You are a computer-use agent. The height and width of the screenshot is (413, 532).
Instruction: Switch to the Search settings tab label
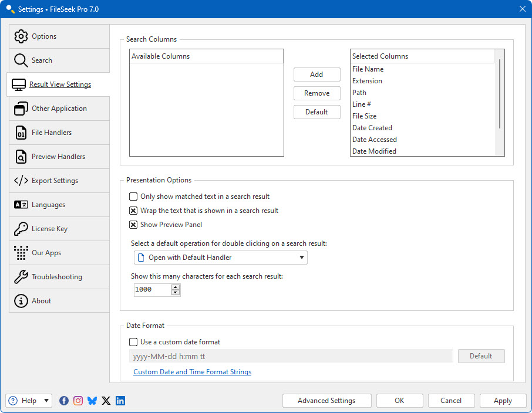42,60
